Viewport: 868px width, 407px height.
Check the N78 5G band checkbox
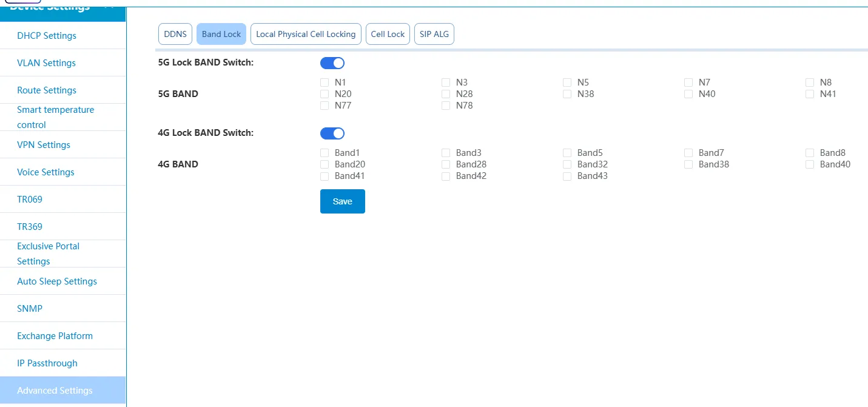pos(446,106)
